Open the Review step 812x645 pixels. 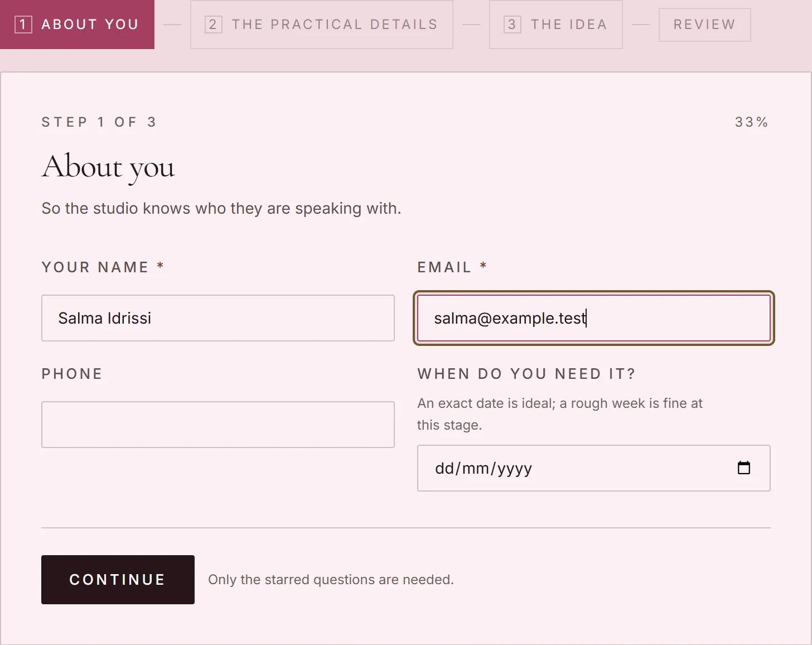704,25
